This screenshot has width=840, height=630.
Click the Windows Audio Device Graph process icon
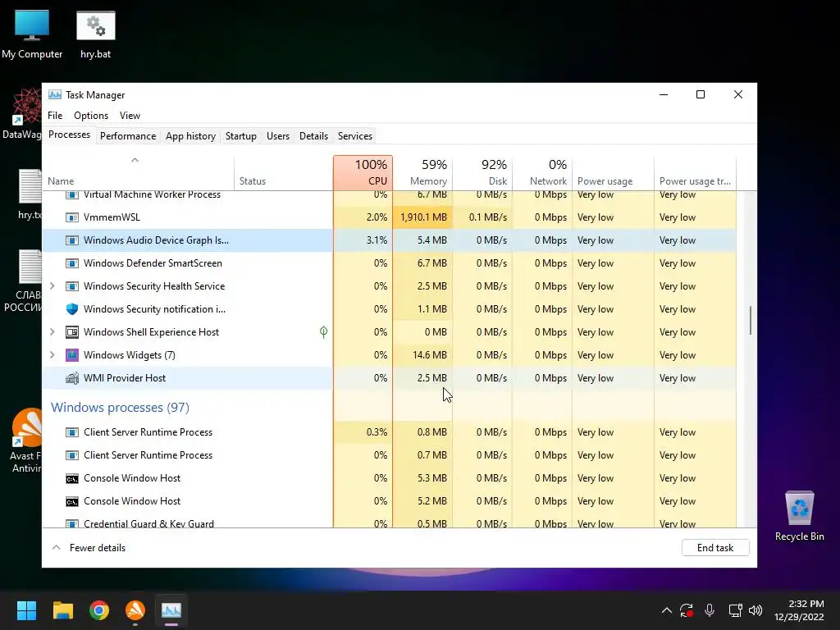72,240
